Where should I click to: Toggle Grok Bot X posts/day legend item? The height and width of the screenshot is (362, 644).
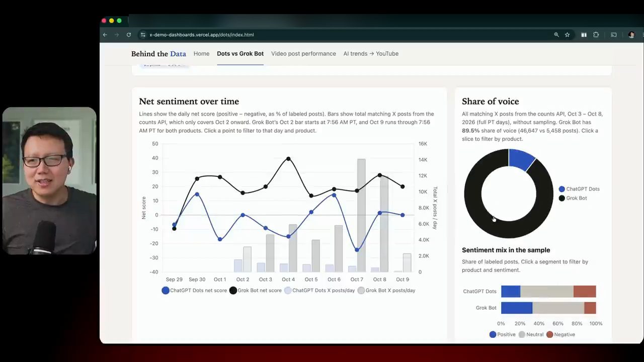pyautogui.click(x=386, y=291)
